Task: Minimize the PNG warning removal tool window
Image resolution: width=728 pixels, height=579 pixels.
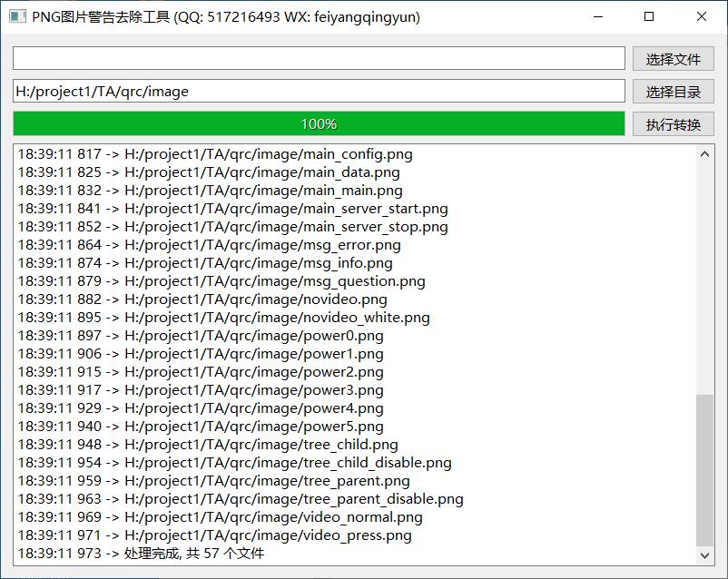Action: click(x=596, y=16)
